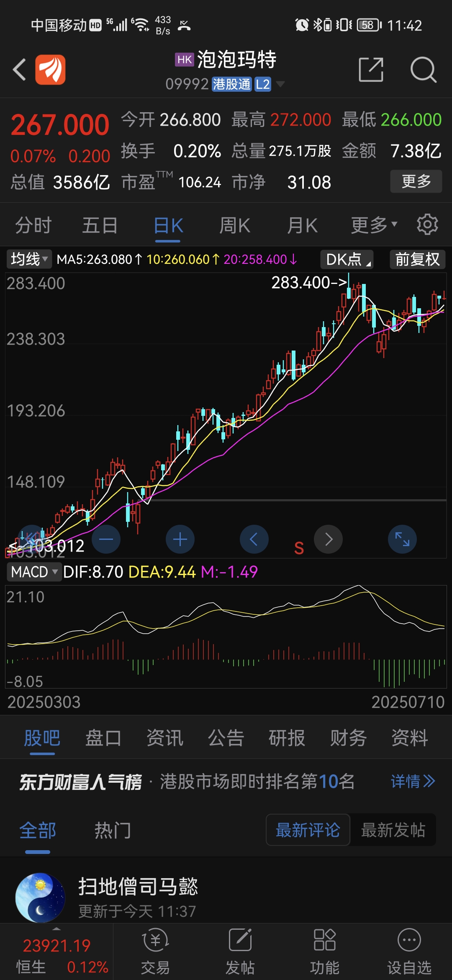This screenshot has width=452, height=980.
Task: Expand chart to fullscreen
Action: coord(402,539)
